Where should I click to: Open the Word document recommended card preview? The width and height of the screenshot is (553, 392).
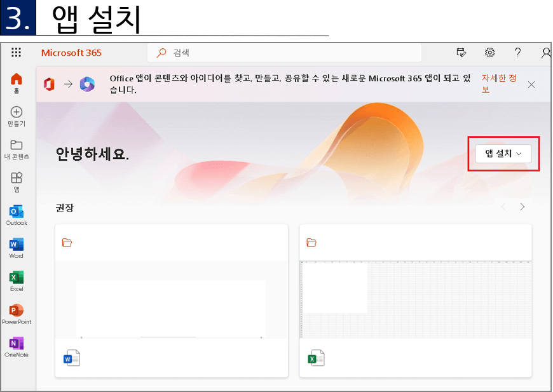coord(172,300)
